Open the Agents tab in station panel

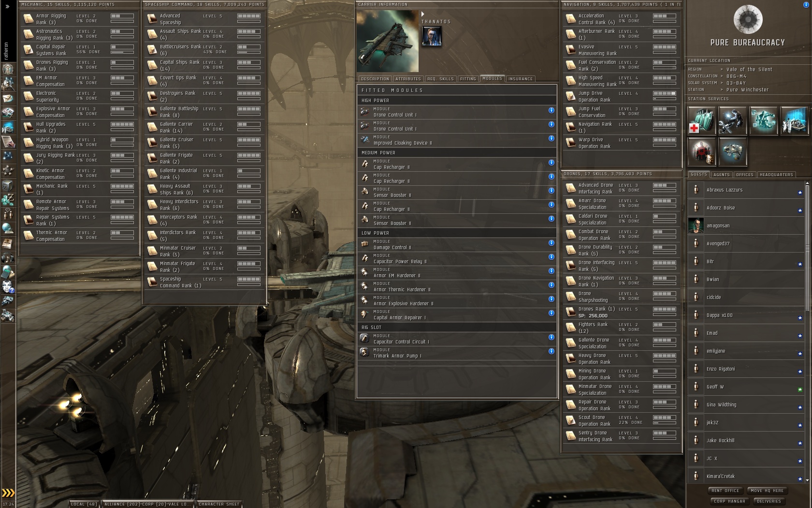coord(722,175)
